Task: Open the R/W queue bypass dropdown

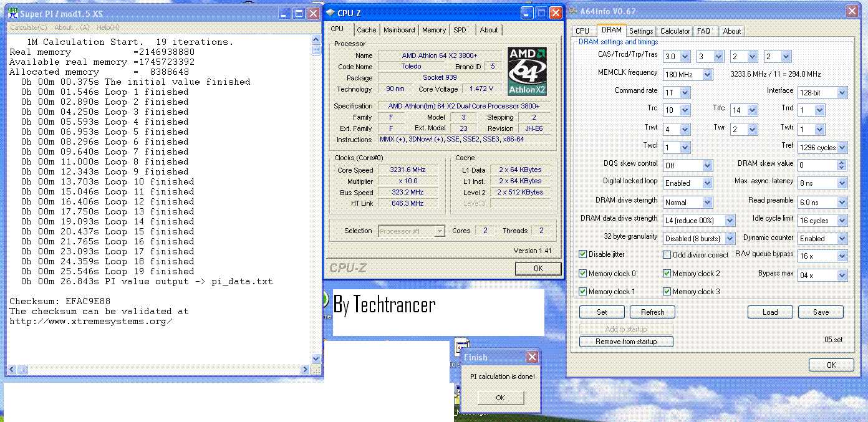Action: (842, 256)
